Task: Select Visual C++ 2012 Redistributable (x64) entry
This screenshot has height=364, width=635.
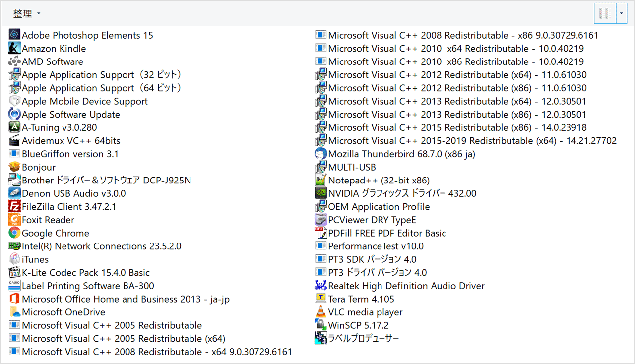Action: coord(451,74)
